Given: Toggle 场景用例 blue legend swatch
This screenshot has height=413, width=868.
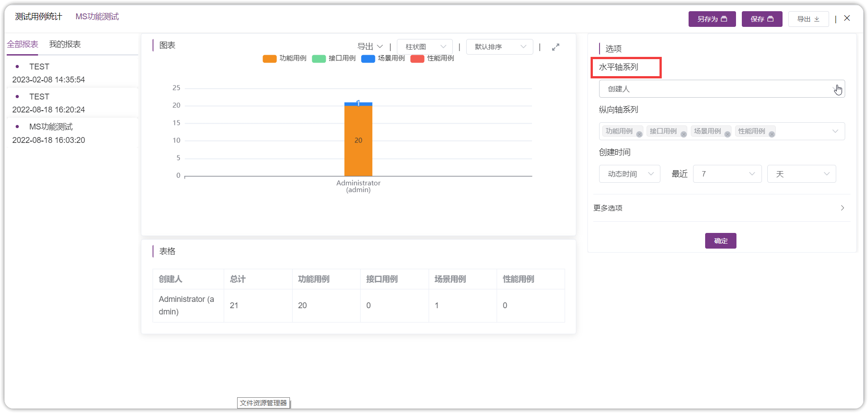Looking at the screenshot, I should (x=368, y=59).
